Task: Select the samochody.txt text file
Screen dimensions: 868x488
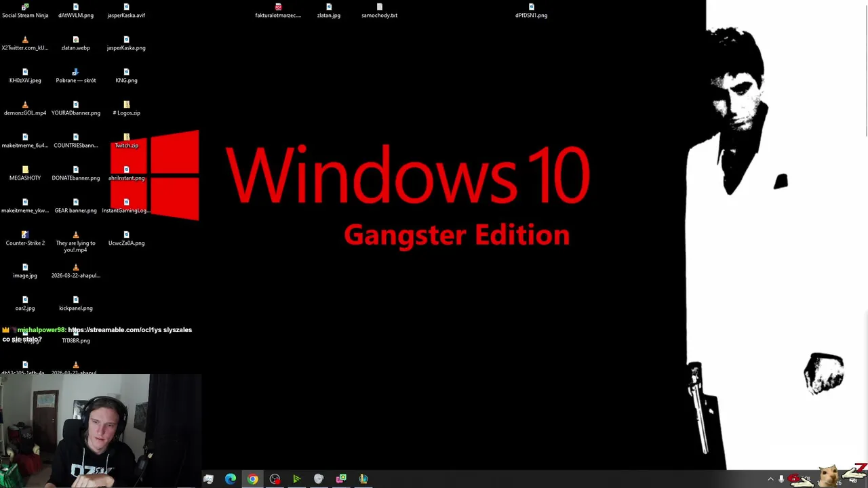Action: coord(379,11)
